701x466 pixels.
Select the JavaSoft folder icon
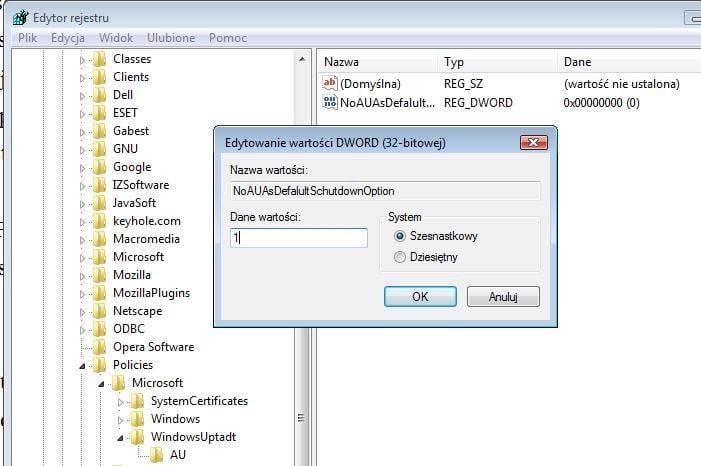99,203
